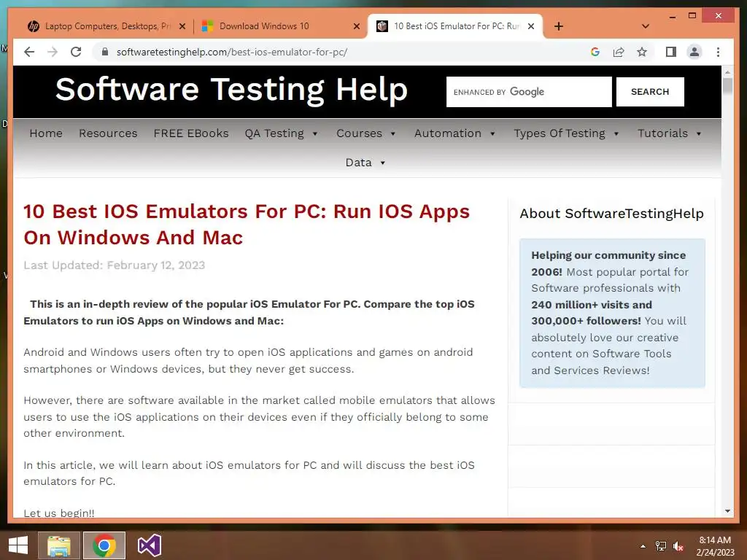This screenshot has width=747, height=560.
Task: Open a new browser tab
Action: [x=558, y=26]
